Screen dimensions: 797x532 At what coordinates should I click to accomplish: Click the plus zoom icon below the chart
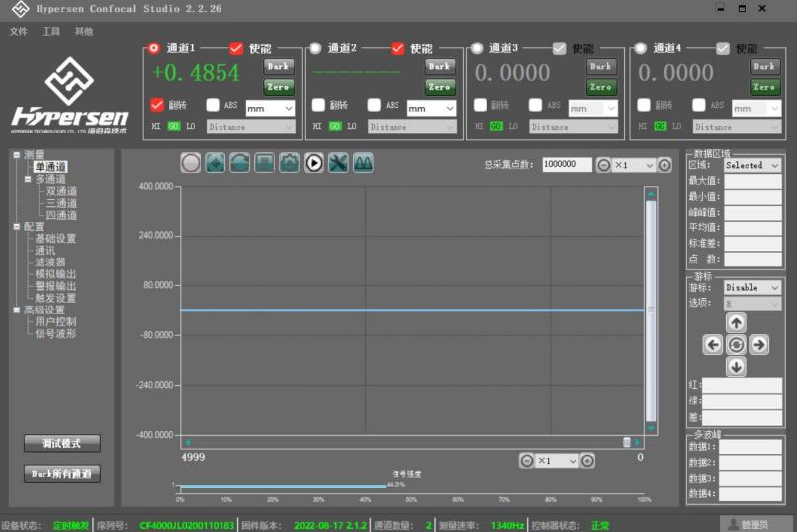[587, 461]
